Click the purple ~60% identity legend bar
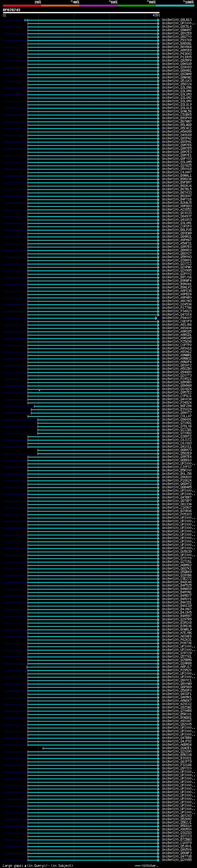Viewport: 197px width, 868px height. (x=99, y=6)
